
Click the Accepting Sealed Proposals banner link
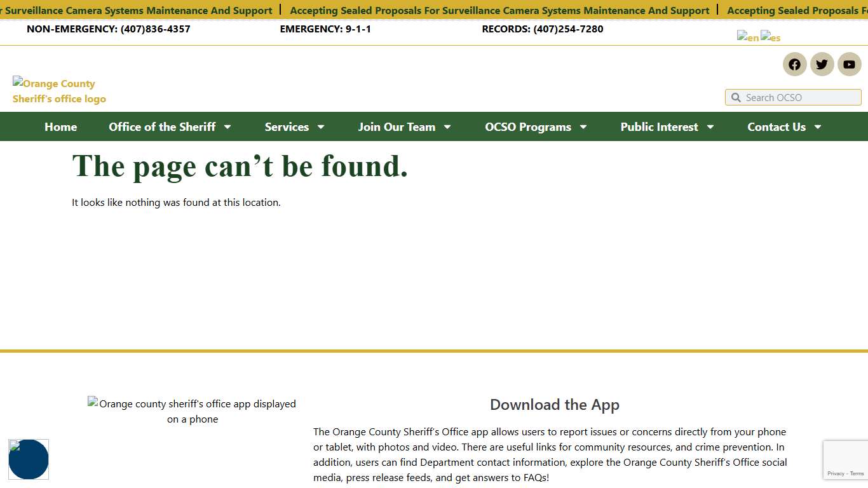pyautogui.click(x=499, y=10)
